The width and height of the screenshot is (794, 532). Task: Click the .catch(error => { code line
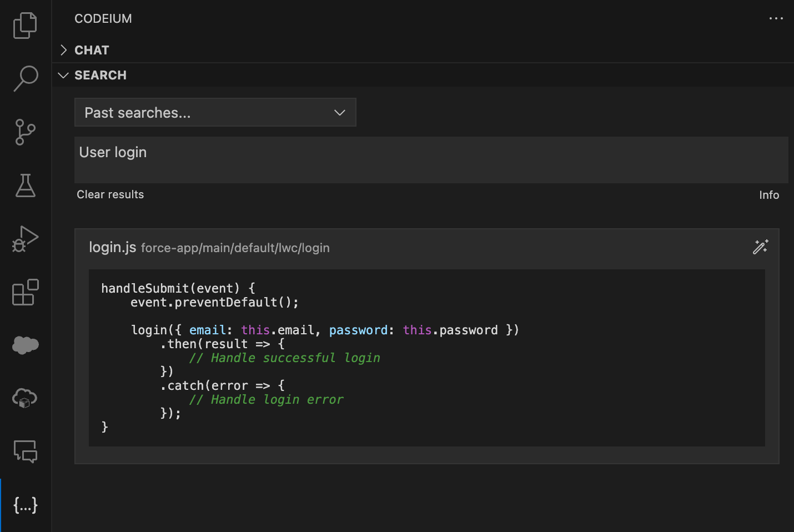point(223,385)
